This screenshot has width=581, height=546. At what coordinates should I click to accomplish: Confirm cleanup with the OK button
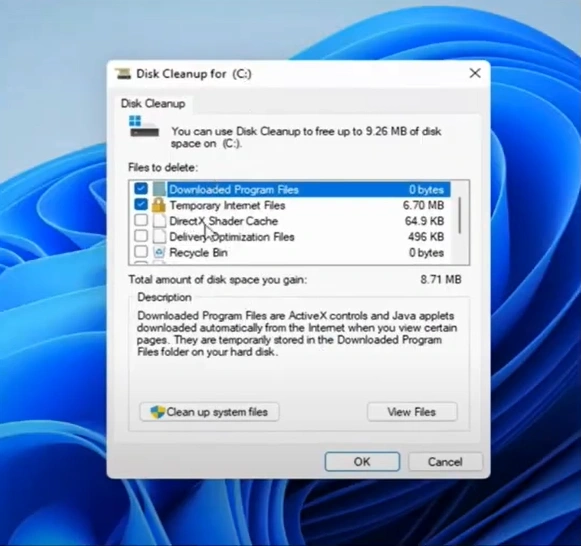(362, 462)
